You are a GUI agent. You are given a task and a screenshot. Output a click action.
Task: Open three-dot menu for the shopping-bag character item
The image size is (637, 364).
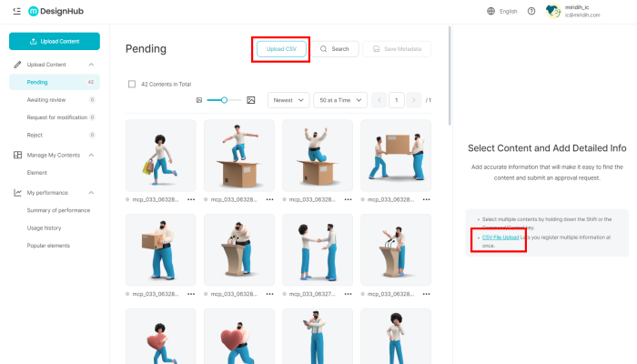pos(191,198)
